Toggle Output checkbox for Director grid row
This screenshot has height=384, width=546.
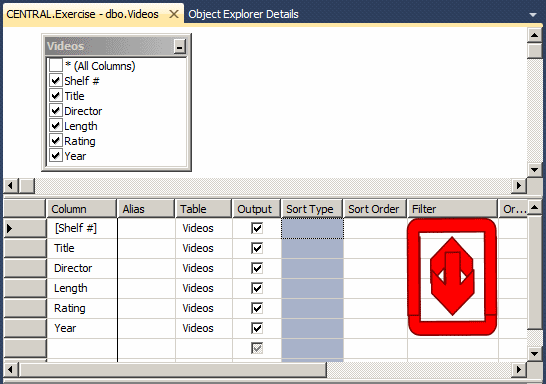point(257,268)
